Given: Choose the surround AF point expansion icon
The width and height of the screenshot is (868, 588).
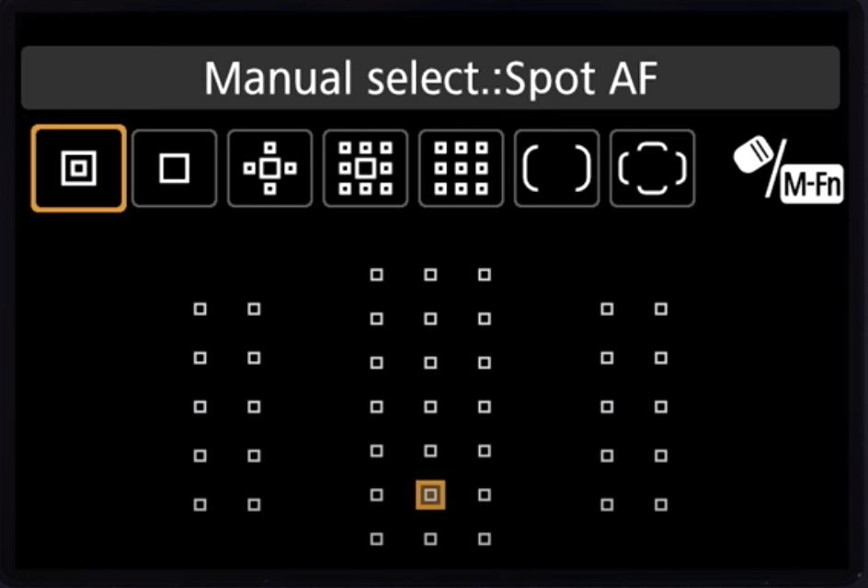Looking at the screenshot, I should tap(365, 169).
